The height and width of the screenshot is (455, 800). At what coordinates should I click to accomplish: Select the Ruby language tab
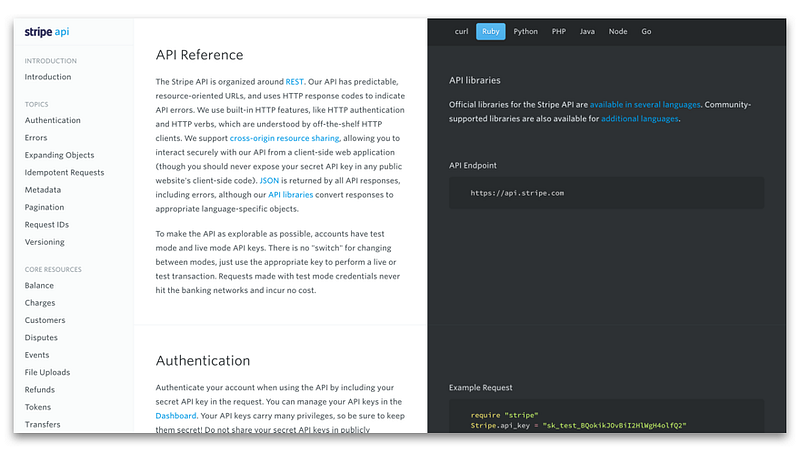491,32
